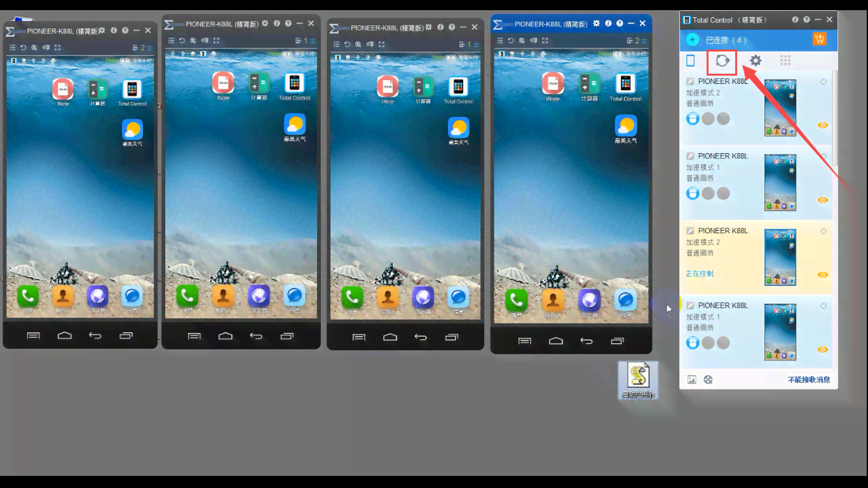Select the top device screen thumbnail
This screenshot has height=488, width=868.
point(780,108)
